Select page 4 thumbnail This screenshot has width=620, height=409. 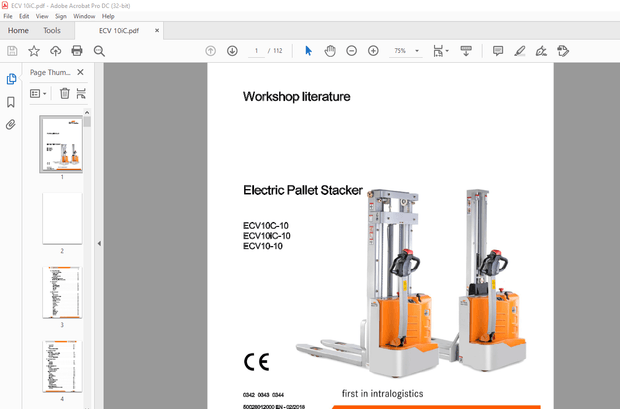click(x=62, y=366)
